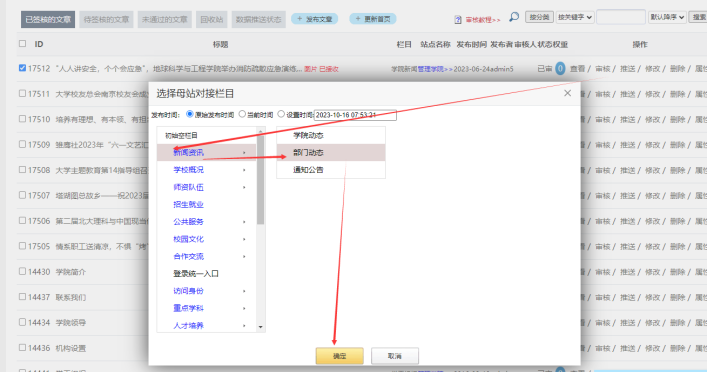707x372 pixels.
Task: Expand the 学校概况 submenu arrow
Action: pos(244,170)
